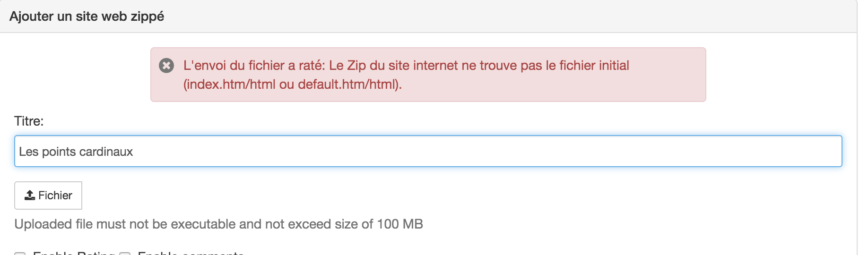Image resolution: width=868 pixels, height=255 pixels.
Task: Click the Titre: field label
Action: (x=29, y=121)
